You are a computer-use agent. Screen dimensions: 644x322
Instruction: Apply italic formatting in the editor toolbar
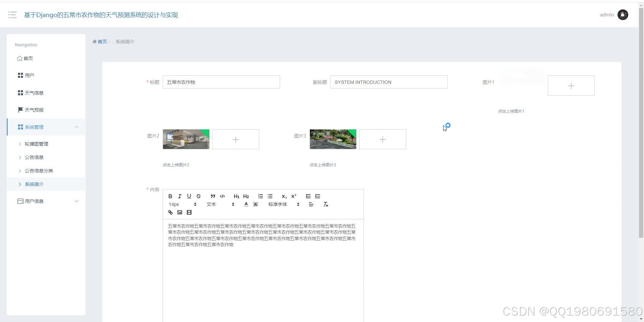pyautogui.click(x=180, y=196)
